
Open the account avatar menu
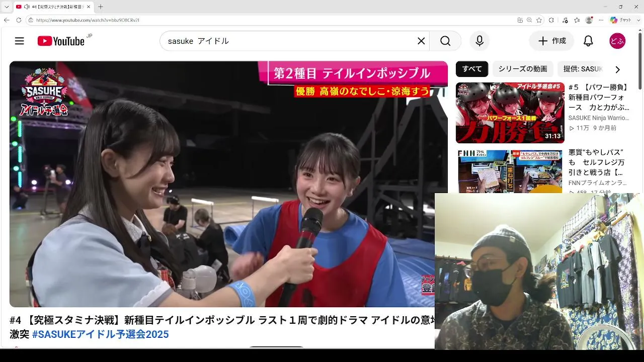(x=617, y=41)
